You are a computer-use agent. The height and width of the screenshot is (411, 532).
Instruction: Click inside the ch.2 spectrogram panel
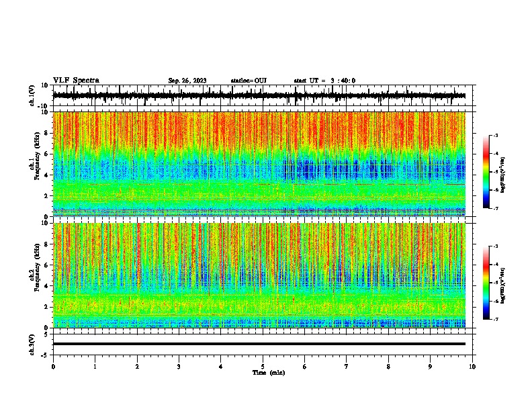tap(259, 275)
